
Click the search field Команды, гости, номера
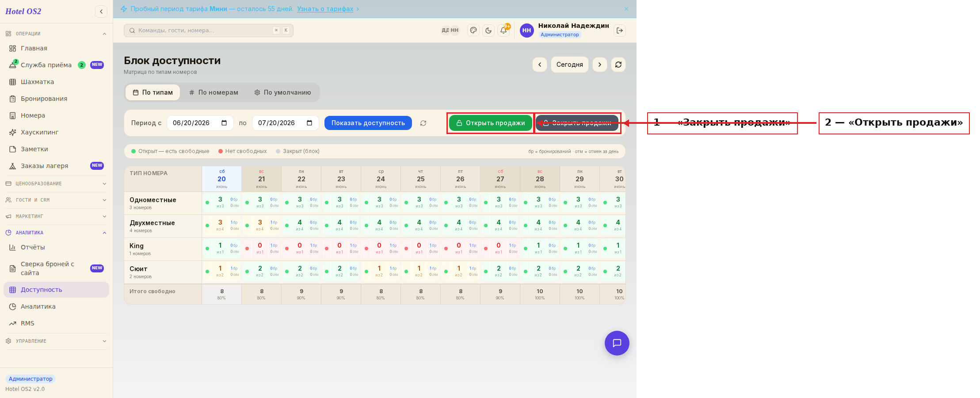[209, 31]
